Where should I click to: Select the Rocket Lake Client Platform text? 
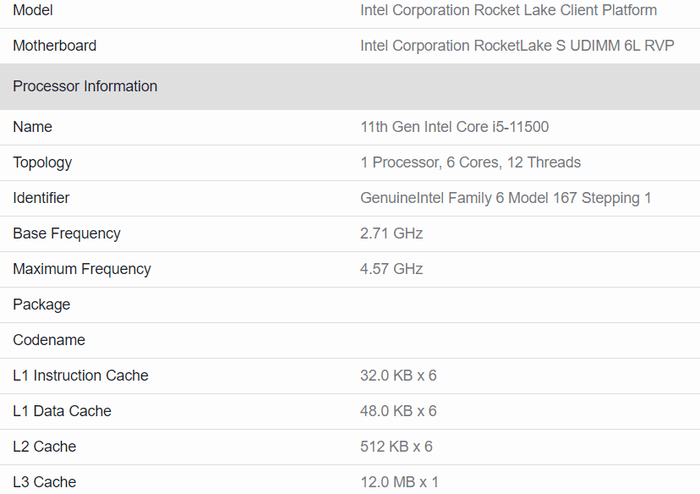(508, 10)
